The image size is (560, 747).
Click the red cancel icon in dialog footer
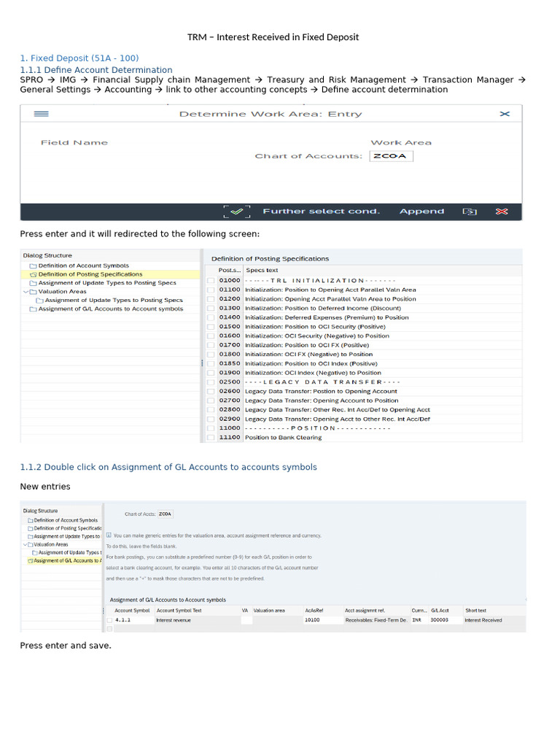502,212
